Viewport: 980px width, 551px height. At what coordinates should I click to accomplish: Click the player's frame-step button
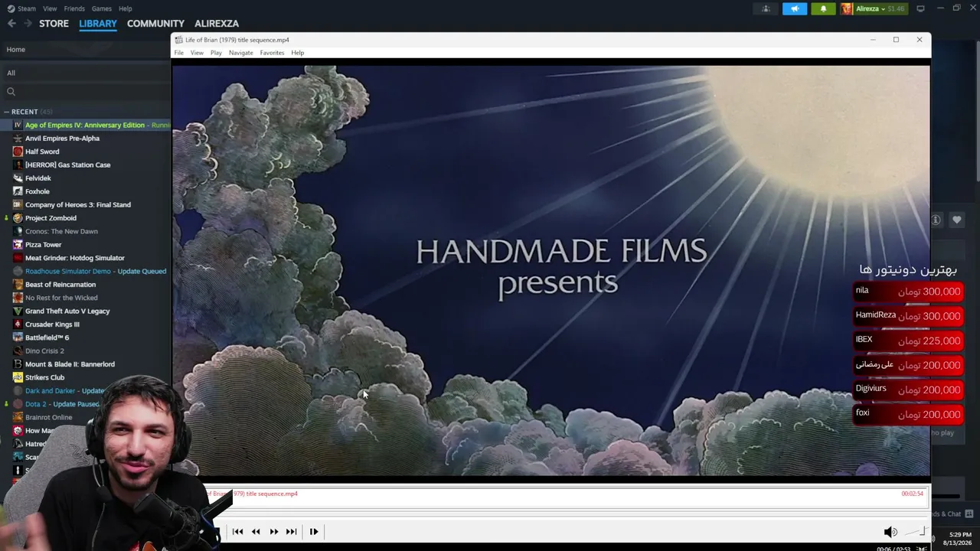tap(314, 532)
